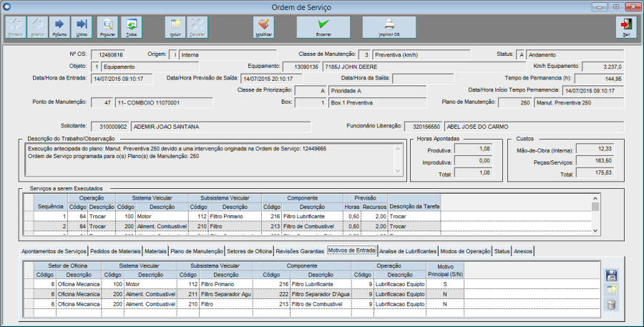This screenshot has width=644, height=327.
Task: Click Incluir to add a new order
Action: point(175,27)
